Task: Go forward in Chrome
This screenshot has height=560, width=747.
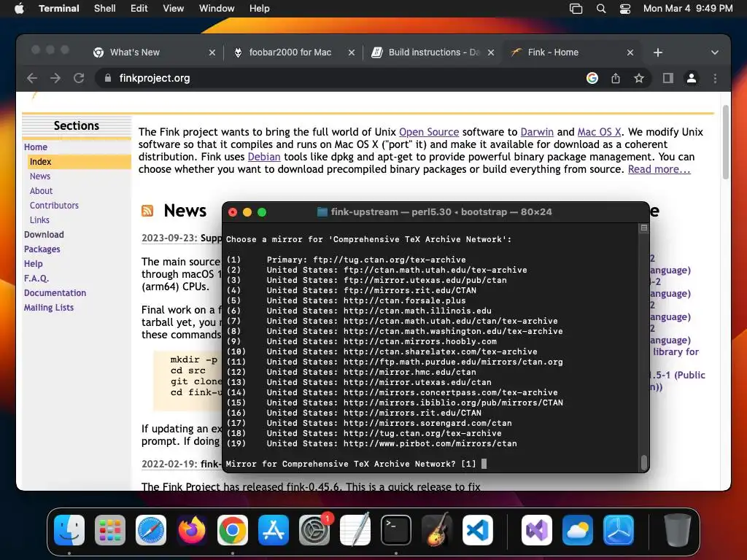Action: 55,78
